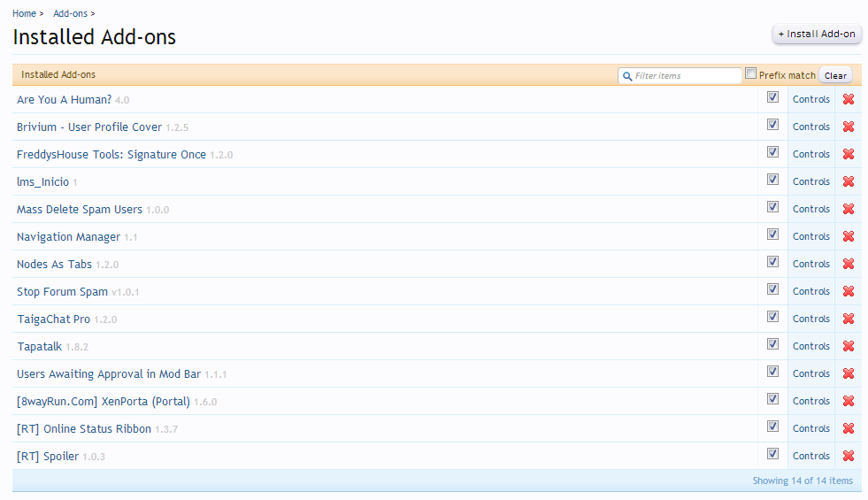Open Controls for Mass Delete Spam Users

pos(811,209)
